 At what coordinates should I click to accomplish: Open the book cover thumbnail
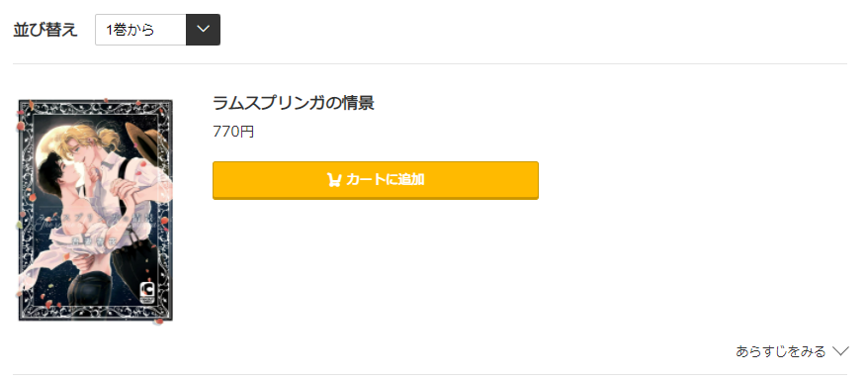(95, 211)
